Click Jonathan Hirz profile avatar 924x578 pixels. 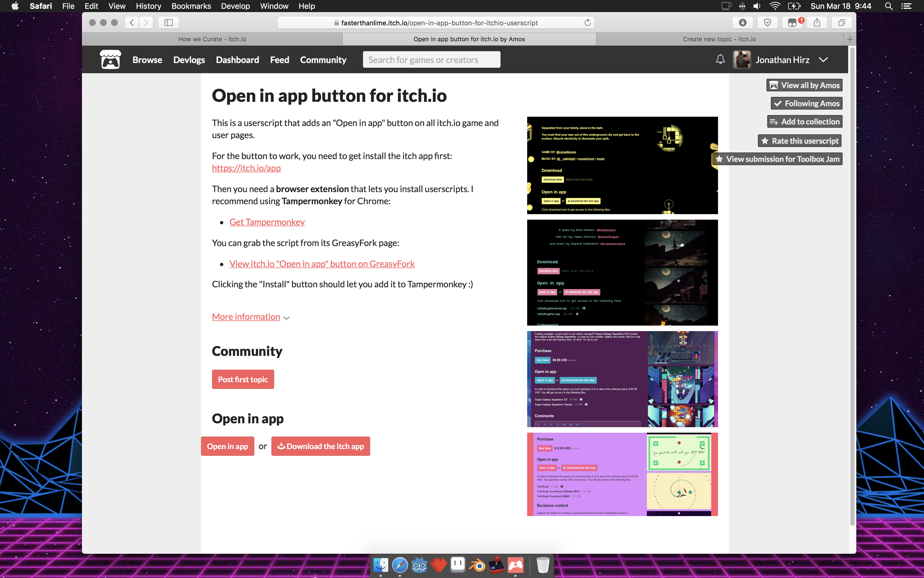741,60
